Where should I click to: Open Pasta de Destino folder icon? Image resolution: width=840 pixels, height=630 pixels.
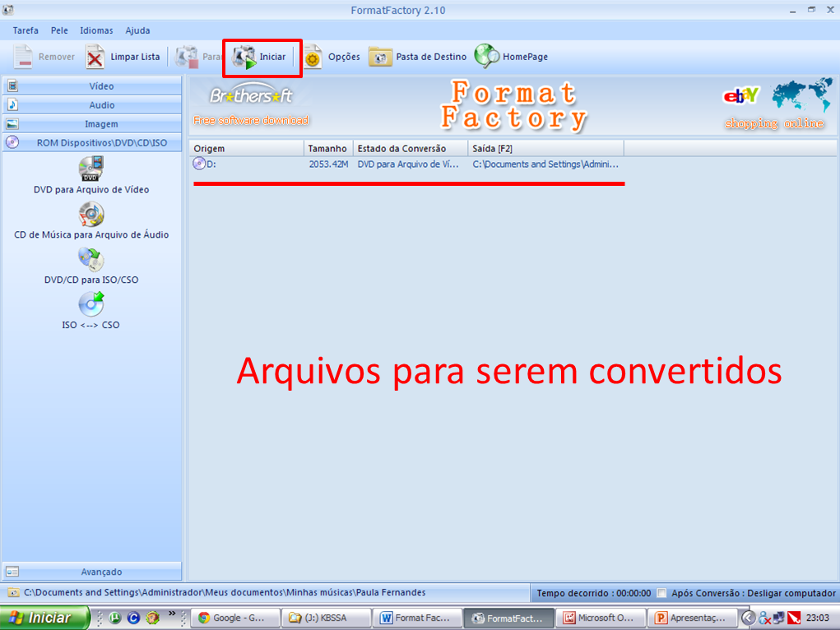click(x=380, y=57)
